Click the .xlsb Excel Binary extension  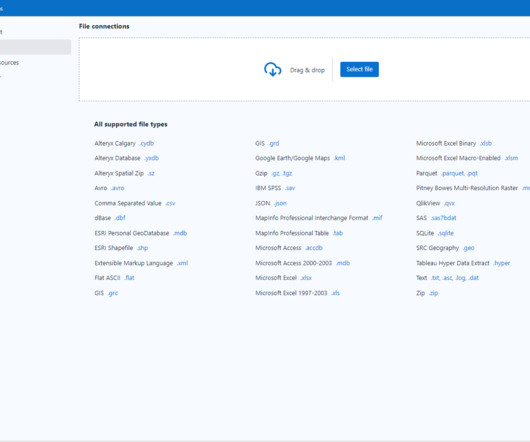pos(486,143)
